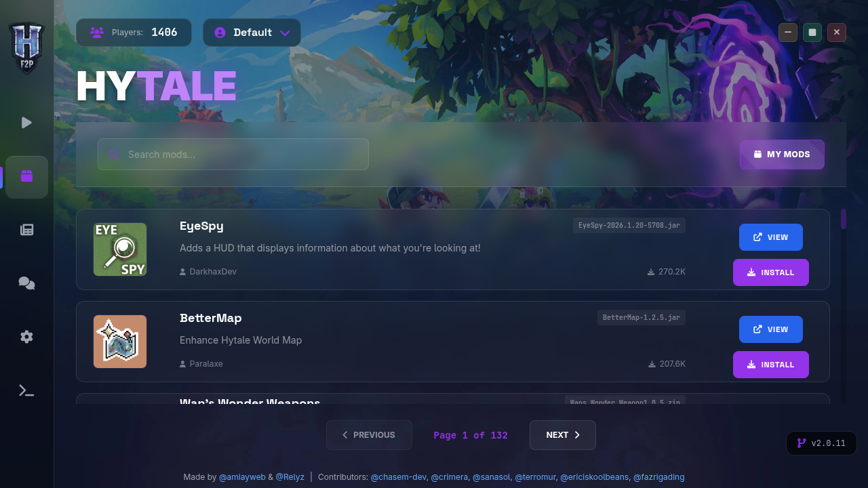868x488 pixels.
Task: Click the Players count indicator
Action: coord(134,33)
